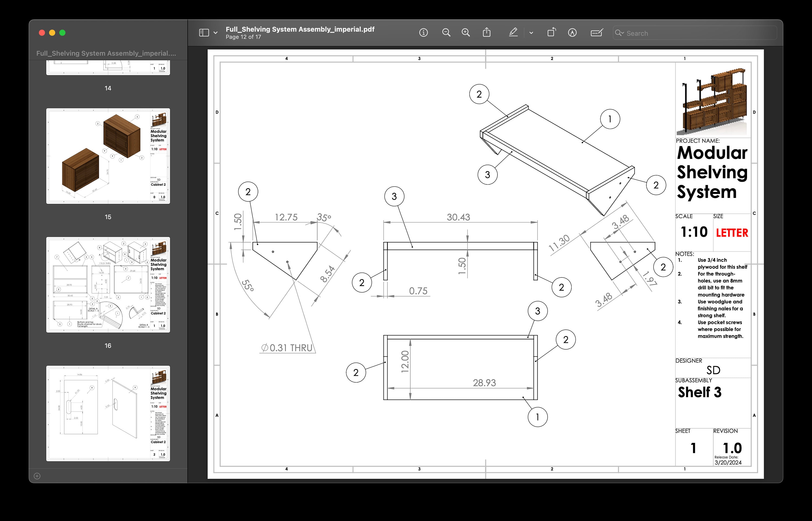Image resolution: width=812 pixels, height=521 pixels.
Task: Zoom in on the document
Action: pos(466,33)
